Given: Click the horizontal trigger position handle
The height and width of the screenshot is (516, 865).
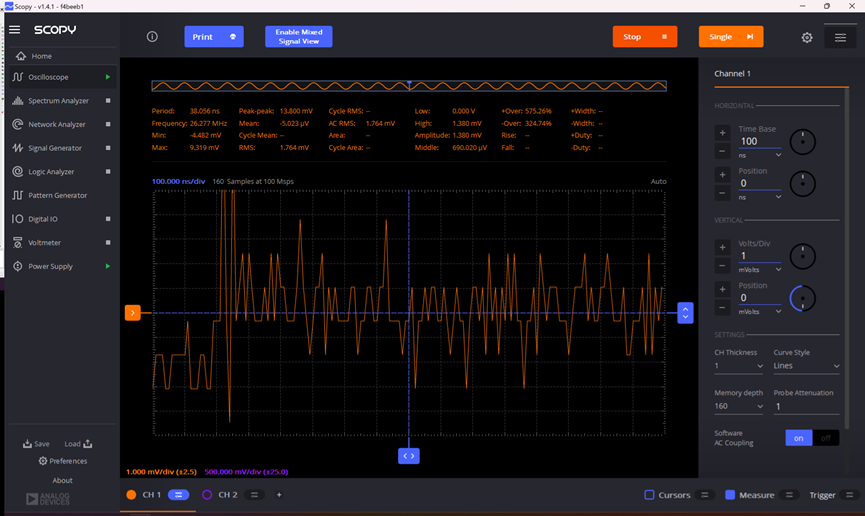Looking at the screenshot, I should click(x=409, y=456).
